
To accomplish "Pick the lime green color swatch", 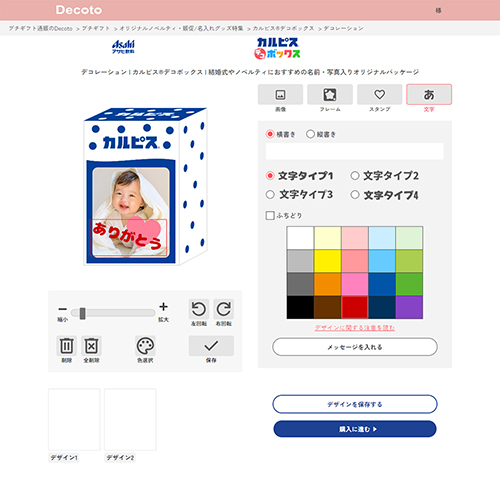I will coord(409,261).
